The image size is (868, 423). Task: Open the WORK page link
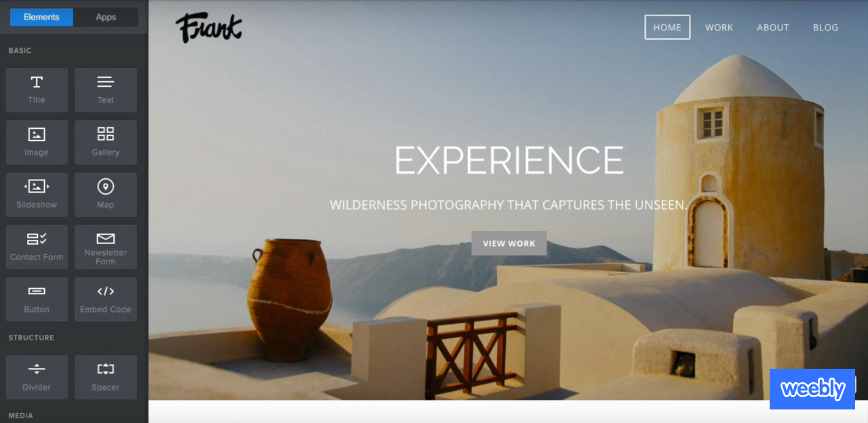coord(719,27)
